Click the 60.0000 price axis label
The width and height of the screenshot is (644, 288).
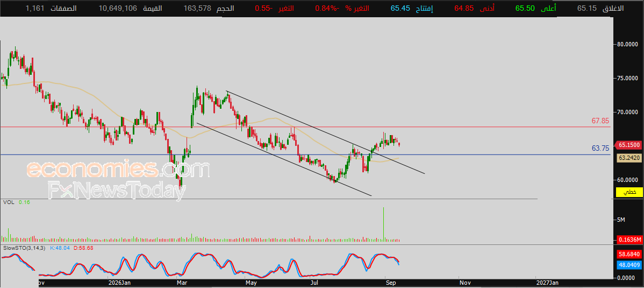pyautogui.click(x=627, y=180)
